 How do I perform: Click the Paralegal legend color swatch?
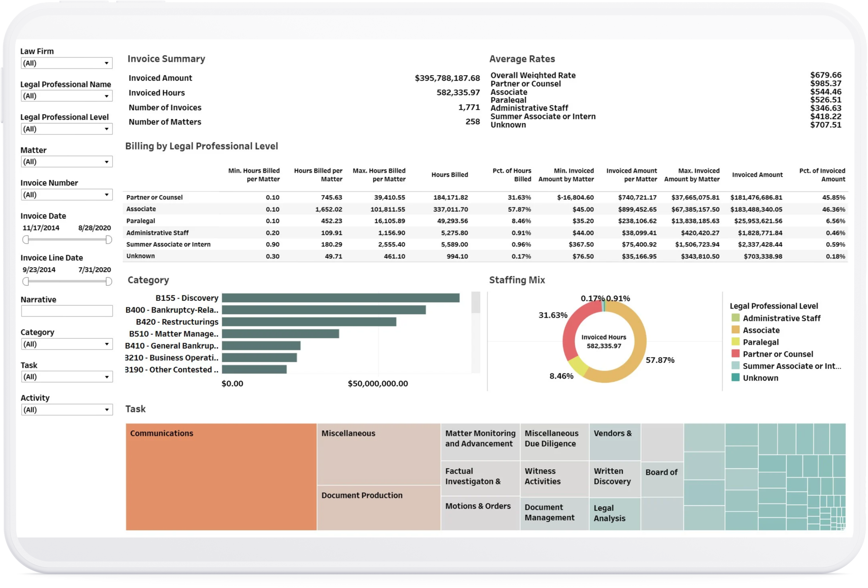coord(735,342)
